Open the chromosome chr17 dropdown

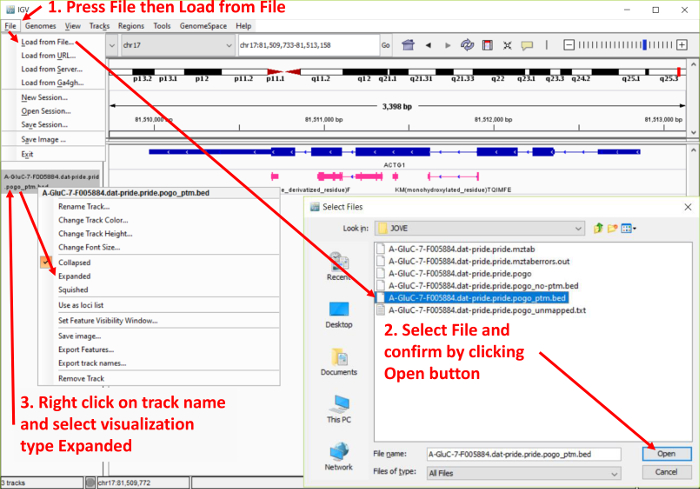(x=177, y=45)
